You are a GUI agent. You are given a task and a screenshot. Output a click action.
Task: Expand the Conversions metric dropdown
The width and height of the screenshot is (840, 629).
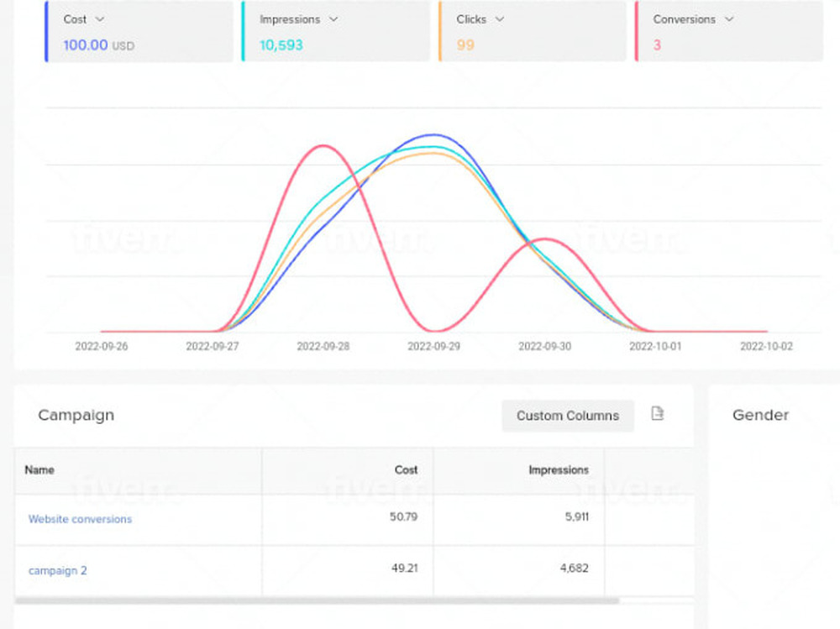(728, 19)
